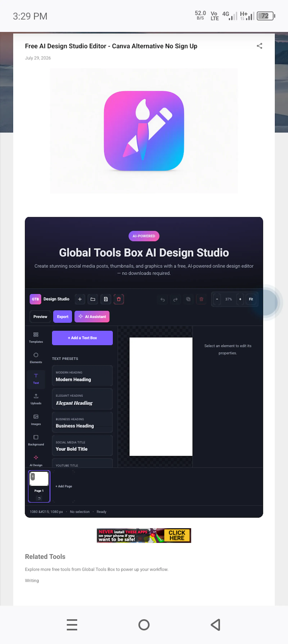This screenshot has width=288, height=644.
Task: Select the YouTube Title preset
Action: point(82,463)
